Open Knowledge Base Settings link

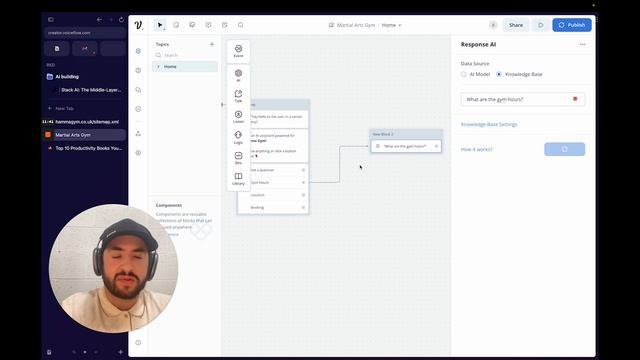[489, 124]
